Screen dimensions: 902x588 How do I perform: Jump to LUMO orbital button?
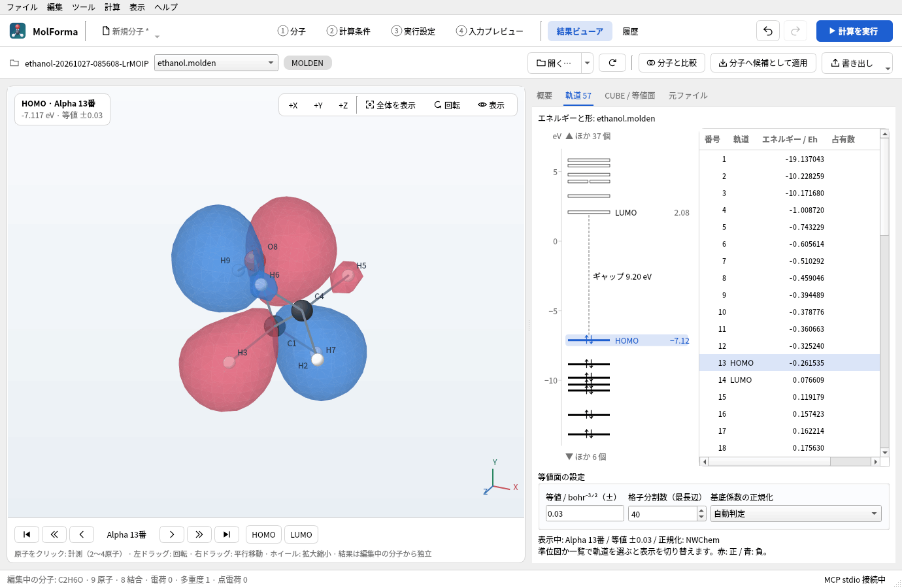tap(301, 534)
